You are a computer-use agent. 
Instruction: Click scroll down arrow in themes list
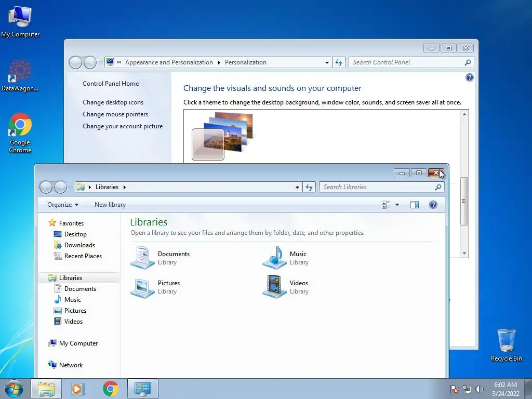[464, 254]
